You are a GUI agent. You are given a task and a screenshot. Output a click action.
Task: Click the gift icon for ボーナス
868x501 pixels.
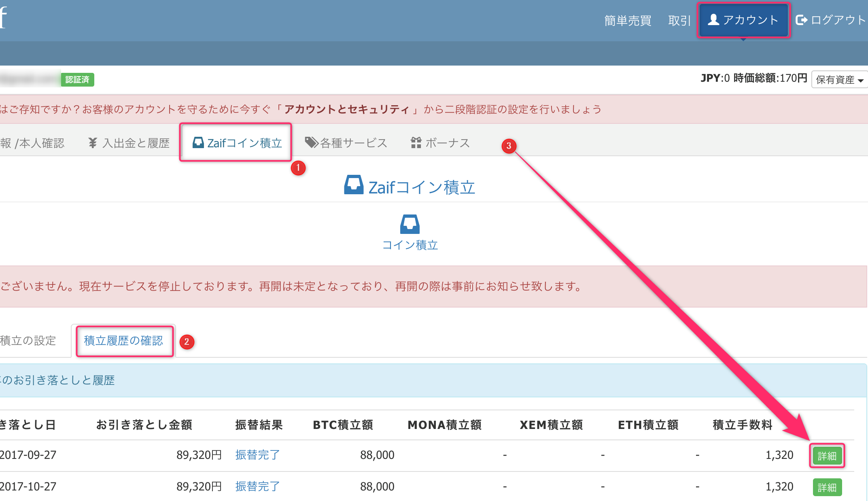pyautogui.click(x=416, y=142)
